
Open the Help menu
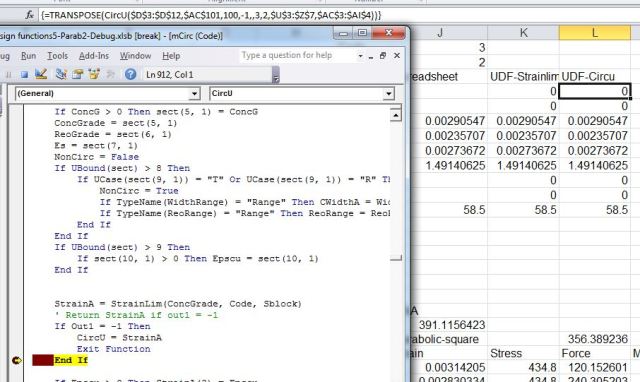coord(171,56)
